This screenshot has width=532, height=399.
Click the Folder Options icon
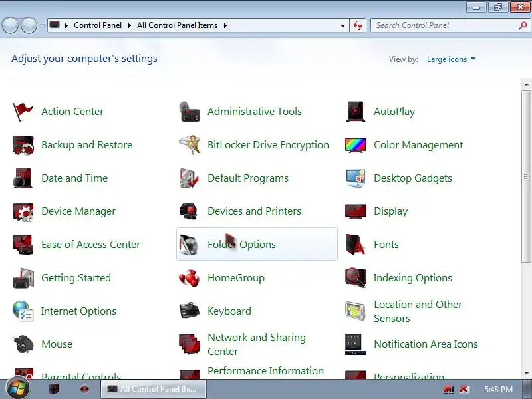click(190, 245)
